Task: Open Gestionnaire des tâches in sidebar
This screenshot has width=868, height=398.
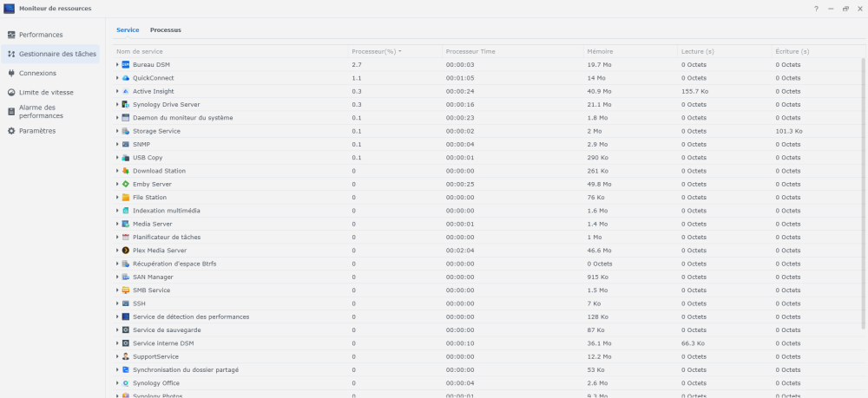Action: pos(52,54)
